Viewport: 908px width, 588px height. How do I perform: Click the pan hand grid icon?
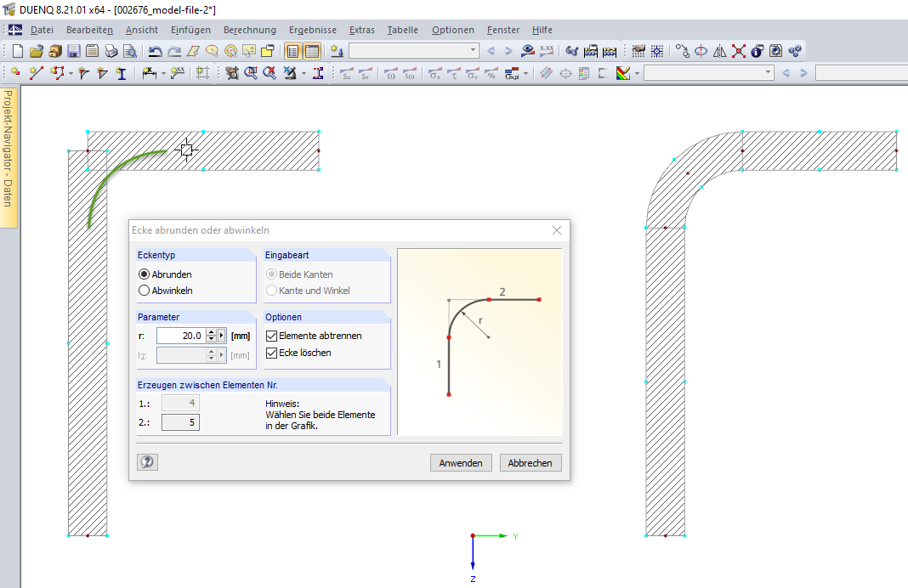pos(231,73)
